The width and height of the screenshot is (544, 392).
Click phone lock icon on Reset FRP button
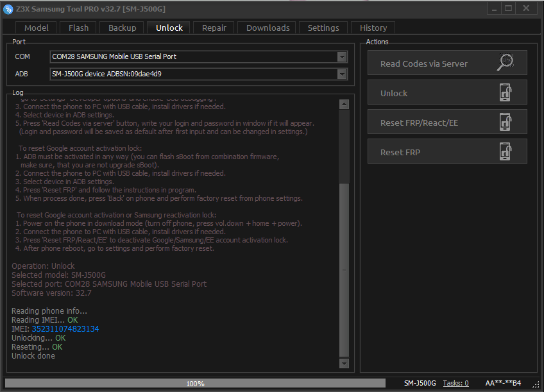[x=506, y=151]
